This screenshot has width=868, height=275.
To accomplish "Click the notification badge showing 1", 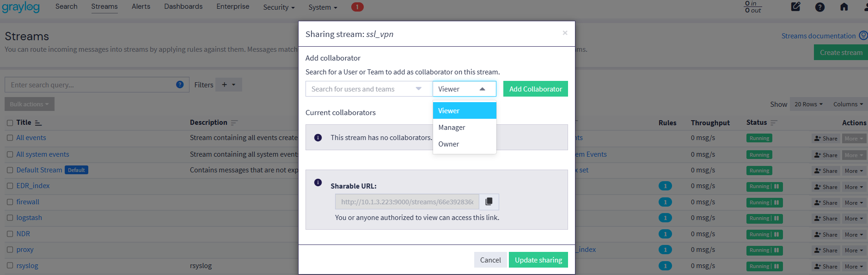I will click(x=357, y=7).
